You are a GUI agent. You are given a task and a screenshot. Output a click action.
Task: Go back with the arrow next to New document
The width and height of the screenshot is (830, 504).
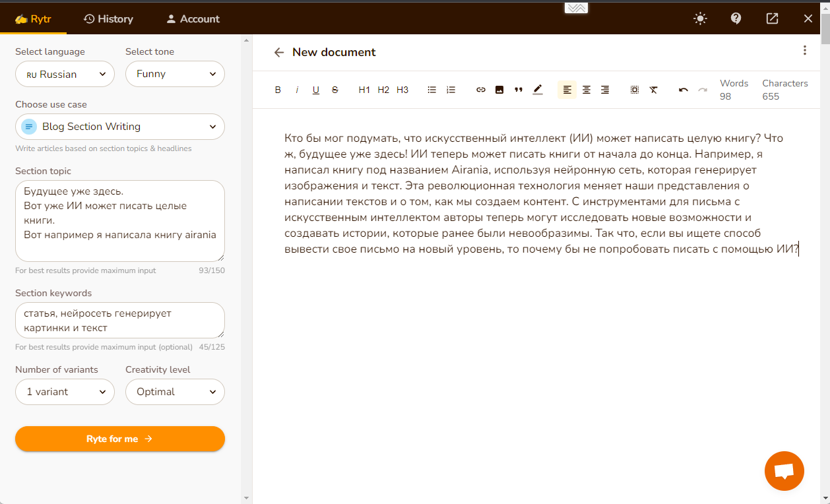(x=279, y=52)
